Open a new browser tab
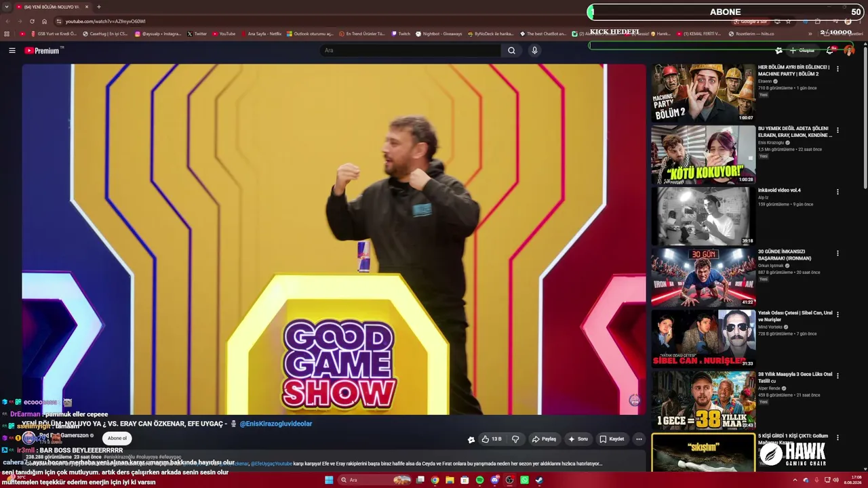Image resolution: width=868 pixels, height=488 pixels. [99, 7]
